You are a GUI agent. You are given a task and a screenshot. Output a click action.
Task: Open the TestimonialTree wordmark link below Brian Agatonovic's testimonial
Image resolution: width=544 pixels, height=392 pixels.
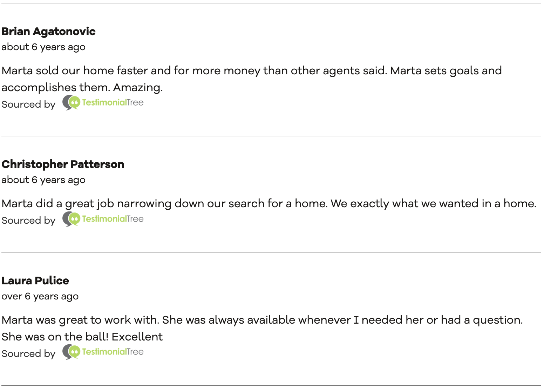[x=113, y=102]
